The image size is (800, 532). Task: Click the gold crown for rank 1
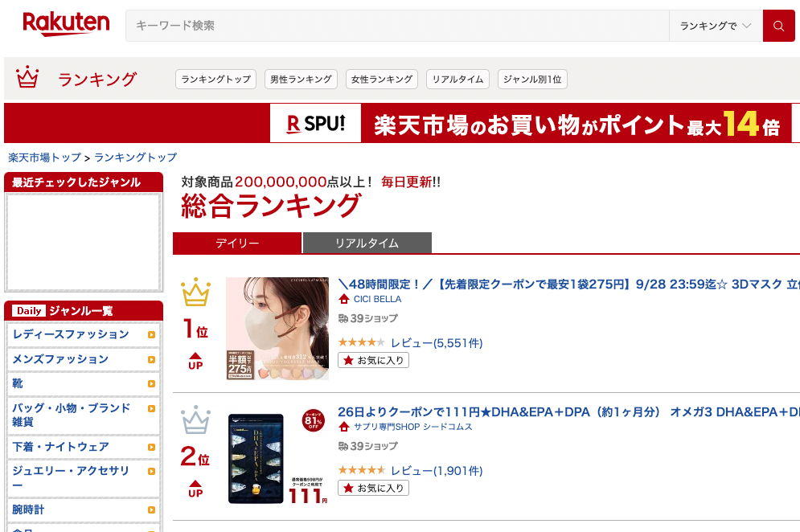(x=195, y=292)
